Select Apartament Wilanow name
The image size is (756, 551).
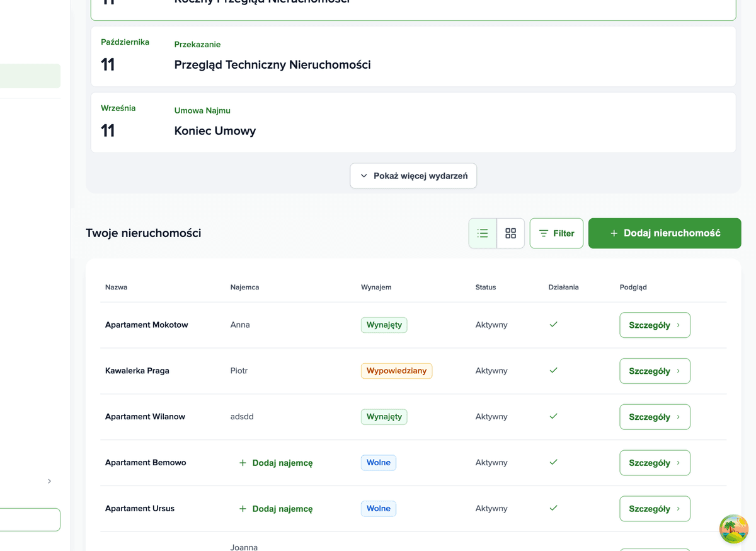[x=145, y=417]
